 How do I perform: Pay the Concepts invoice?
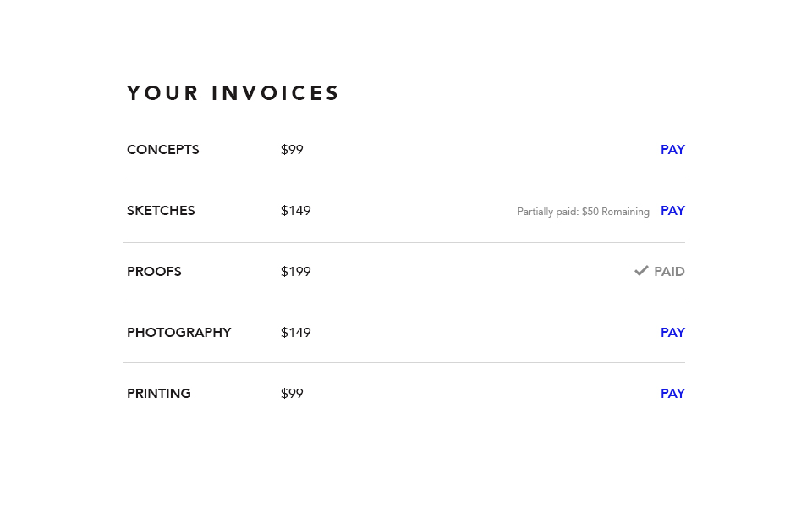(672, 150)
